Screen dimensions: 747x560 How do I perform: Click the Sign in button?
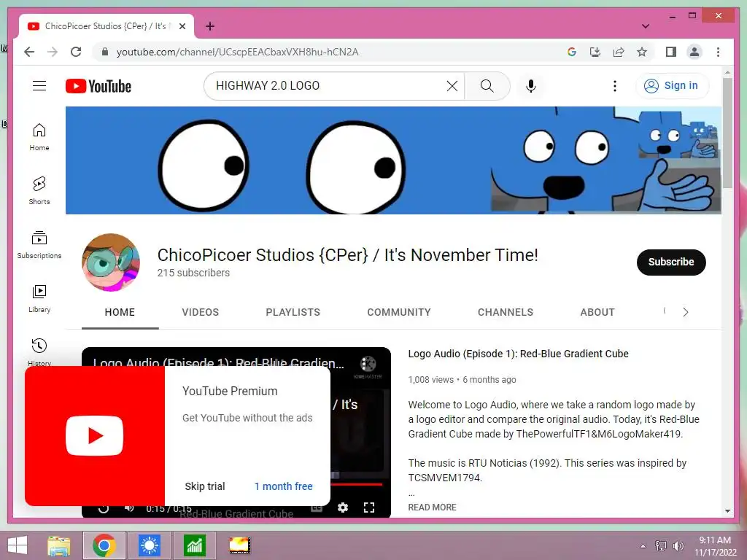tap(672, 86)
